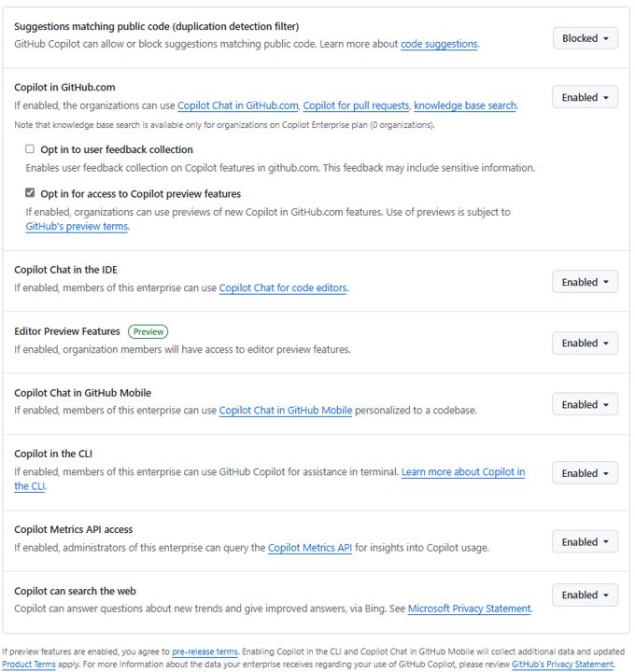Open the Copilot Metrics API link
The width and height of the screenshot is (635, 672).
coord(310,548)
